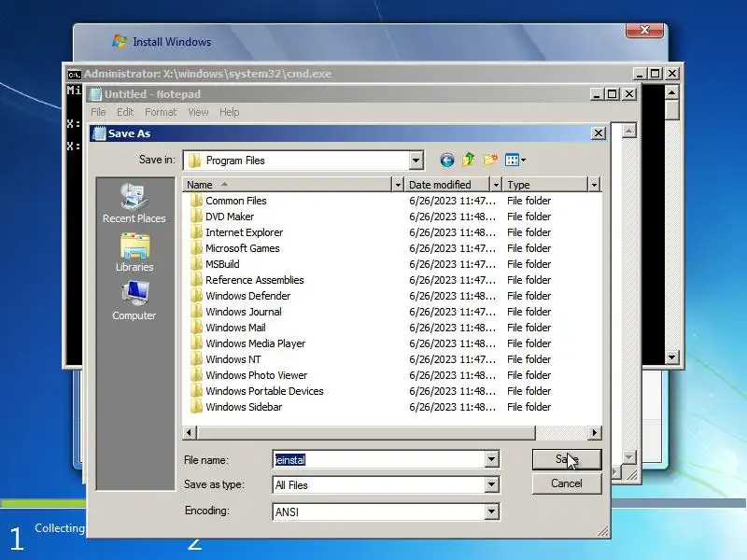Click Notepad vertical scroll up arrow
This screenshot has width=747, height=560.
(628, 131)
